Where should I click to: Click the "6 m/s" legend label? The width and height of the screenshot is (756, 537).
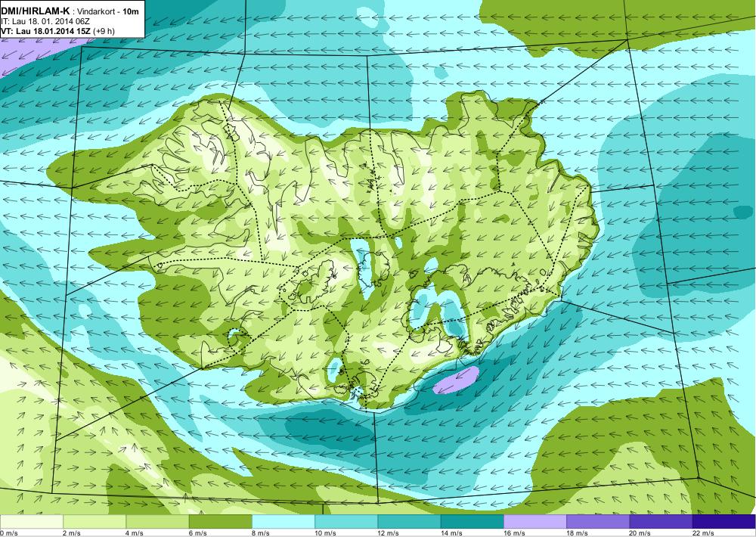tap(197, 533)
